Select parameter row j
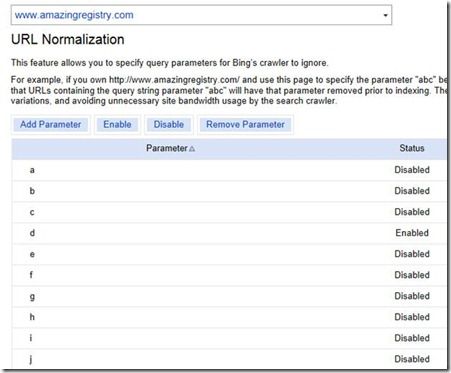 (229, 359)
